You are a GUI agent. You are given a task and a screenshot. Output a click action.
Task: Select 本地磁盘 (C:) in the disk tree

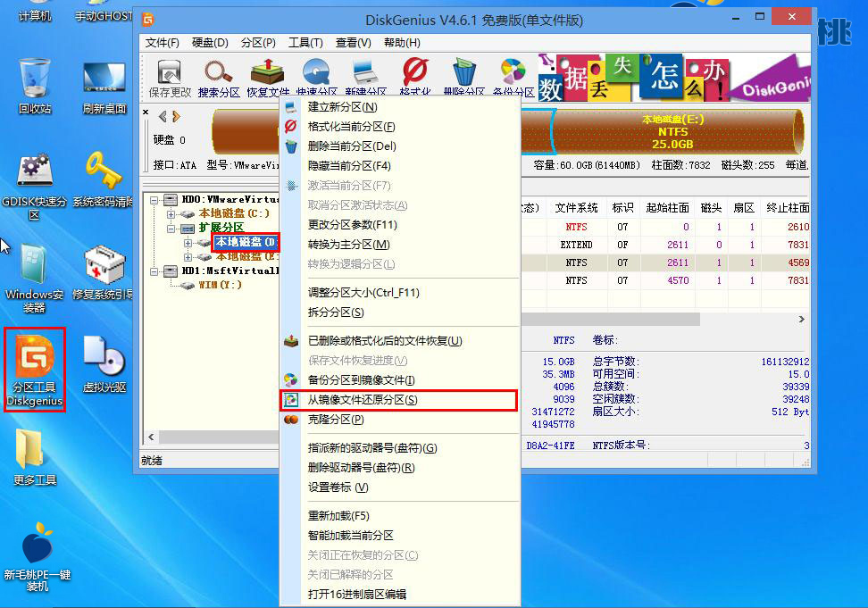pos(234,213)
